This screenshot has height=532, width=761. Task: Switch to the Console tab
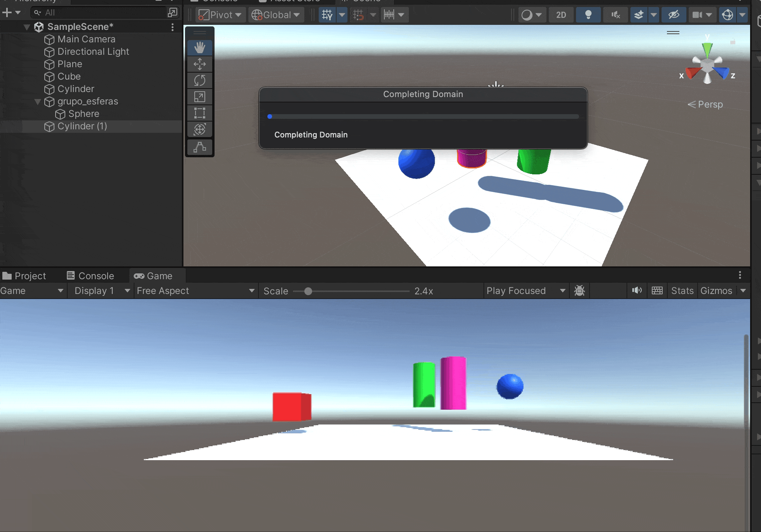pyautogui.click(x=91, y=276)
